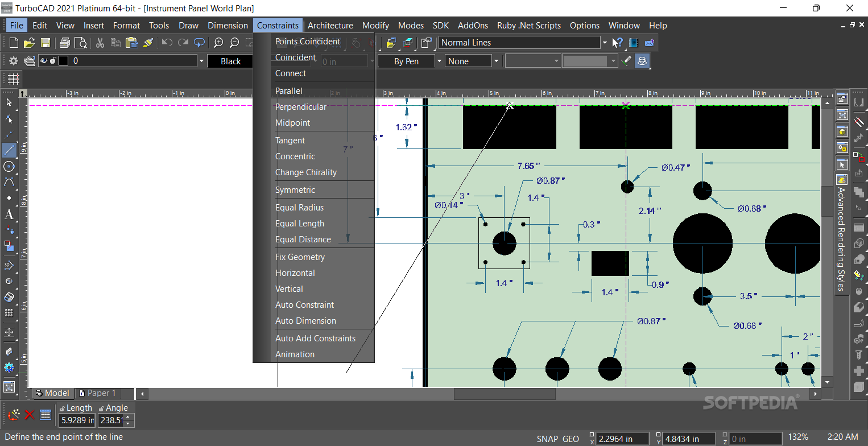Switch to the Paper 1 tab
868x446 pixels.
pyautogui.click(x=97, y=393)
